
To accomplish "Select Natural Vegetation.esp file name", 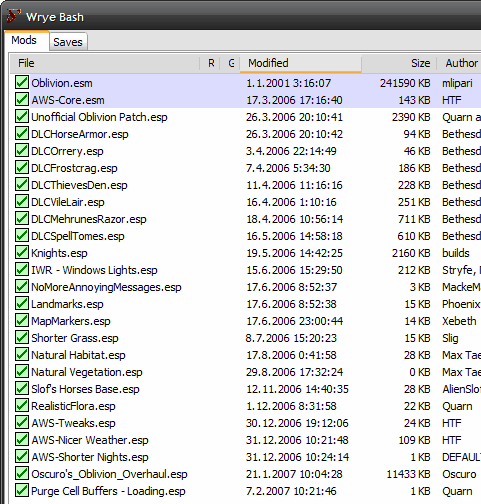I will [x=87, y=372].
